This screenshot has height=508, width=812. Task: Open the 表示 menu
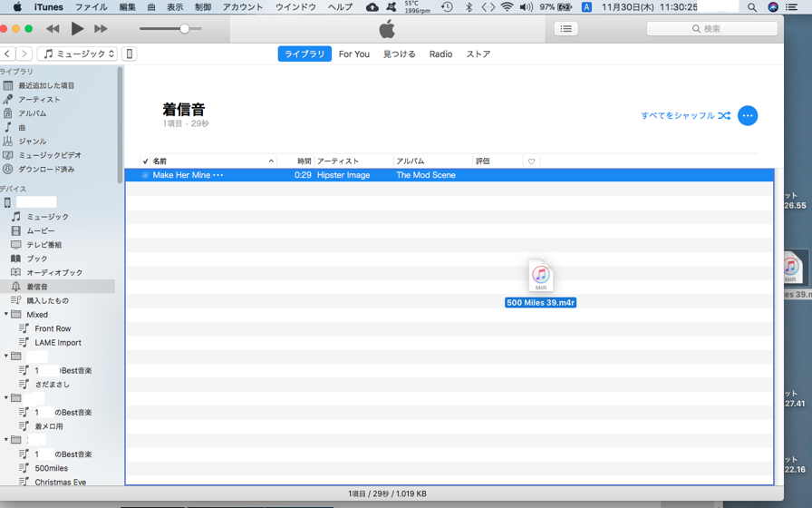click(x=175, y=7)
